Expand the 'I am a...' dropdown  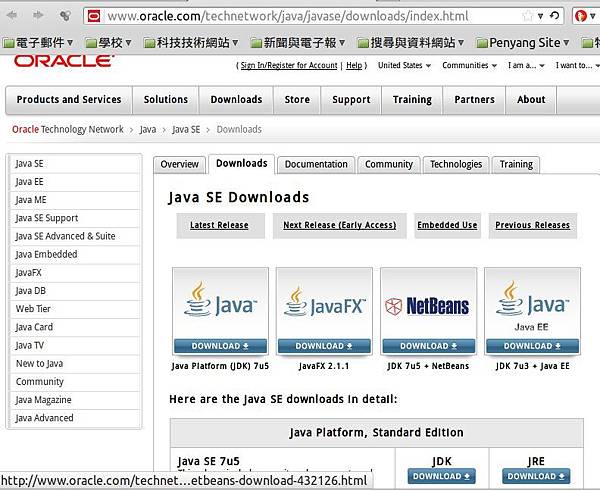click(526, 65)
